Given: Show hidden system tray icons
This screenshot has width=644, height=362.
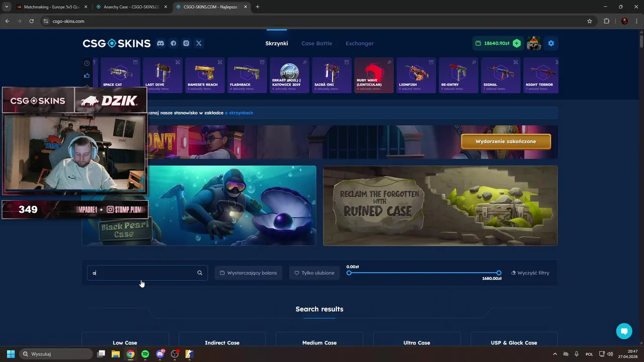Looking at the screenshot, I should click(x=555, y=354).
